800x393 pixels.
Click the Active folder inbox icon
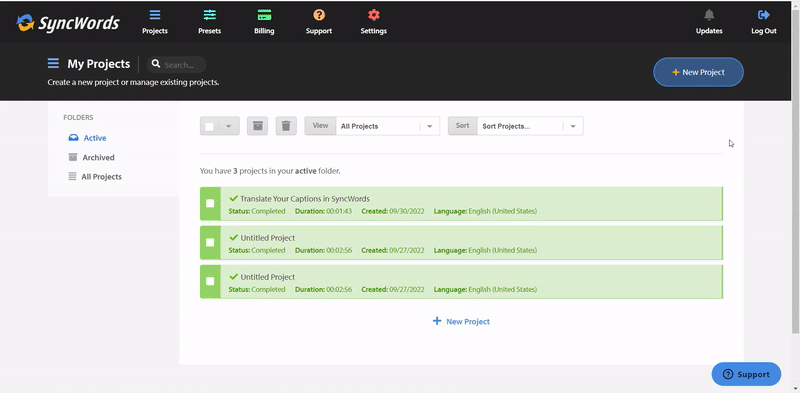pyautogui.click(x=73, y=138)
